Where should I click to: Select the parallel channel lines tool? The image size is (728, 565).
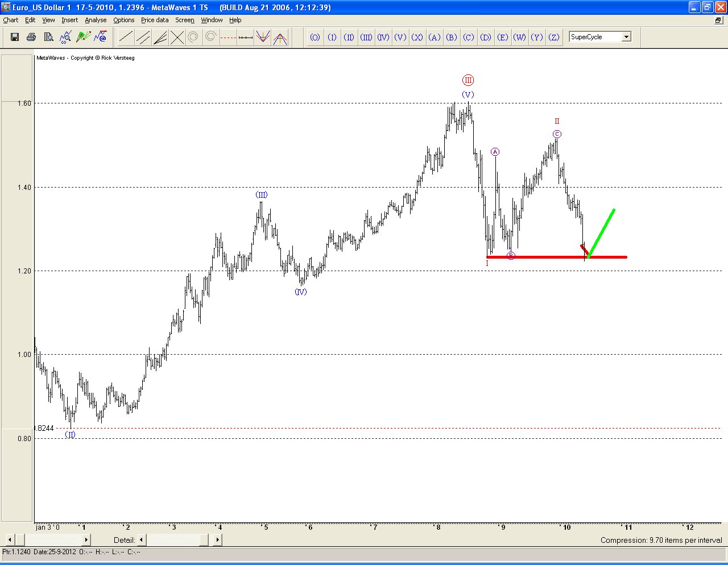click(x=143, y=38)
